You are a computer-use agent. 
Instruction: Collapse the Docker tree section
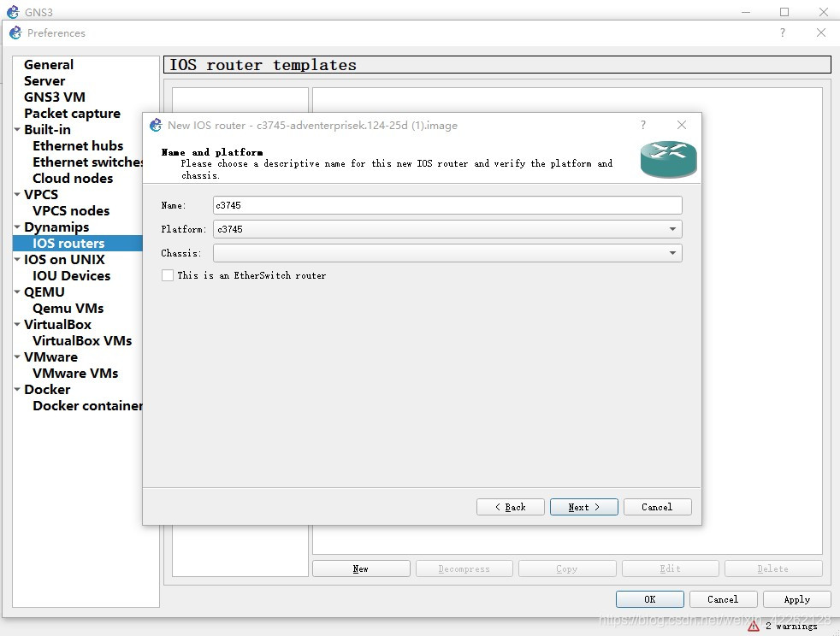[x=17, y=389]
